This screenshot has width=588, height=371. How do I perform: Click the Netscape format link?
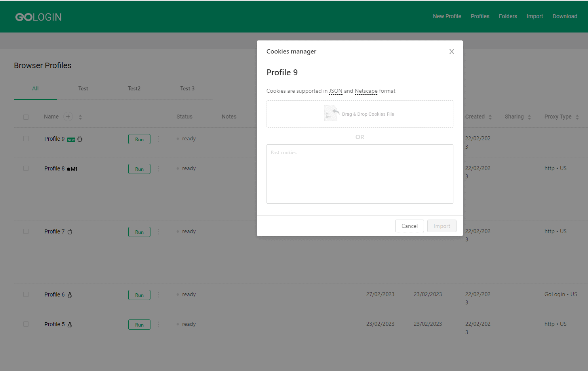[366, 91]
